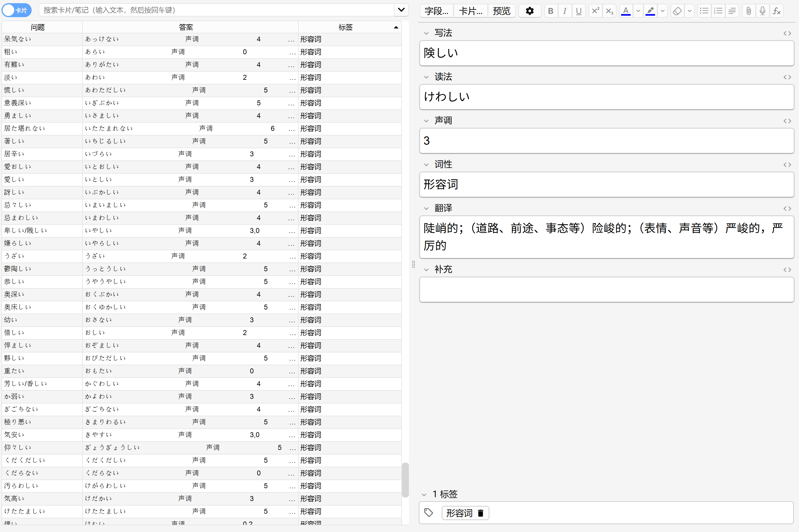Collapse the 写法 field
Image resolution: width=799 pixels, height=532 pixels.
point(426,33)
